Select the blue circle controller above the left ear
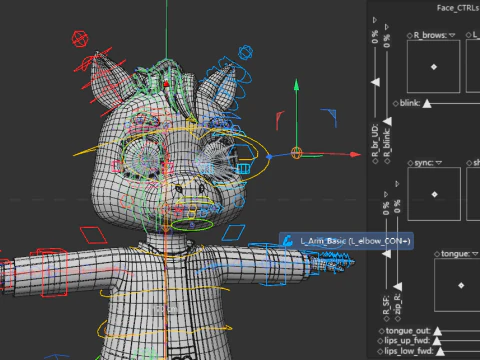 [246, 52]
